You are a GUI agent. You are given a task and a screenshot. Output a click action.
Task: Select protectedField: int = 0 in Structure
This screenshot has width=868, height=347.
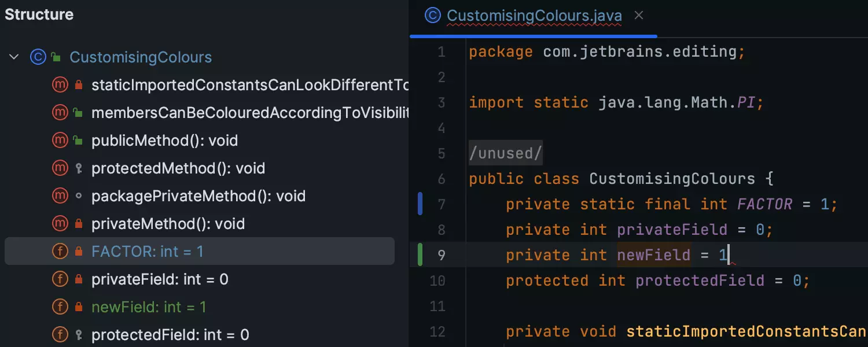pyautogui.click(x=170, y=335)
